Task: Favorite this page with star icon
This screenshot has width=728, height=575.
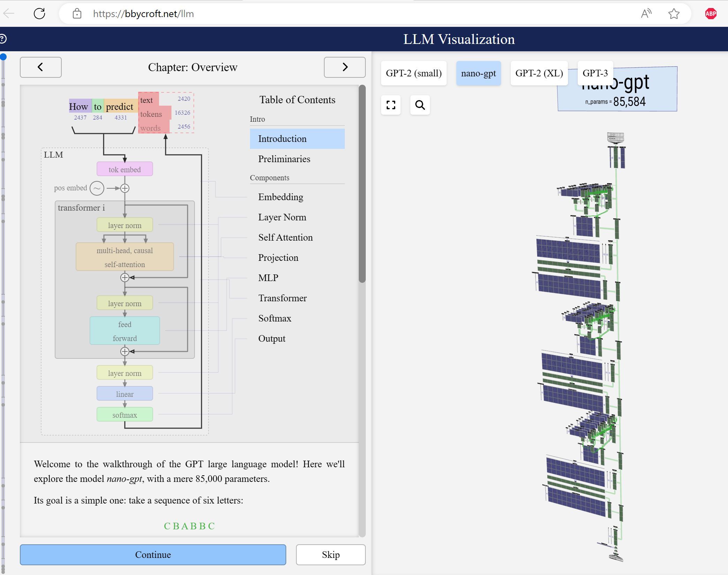Action: pos(674,14)
